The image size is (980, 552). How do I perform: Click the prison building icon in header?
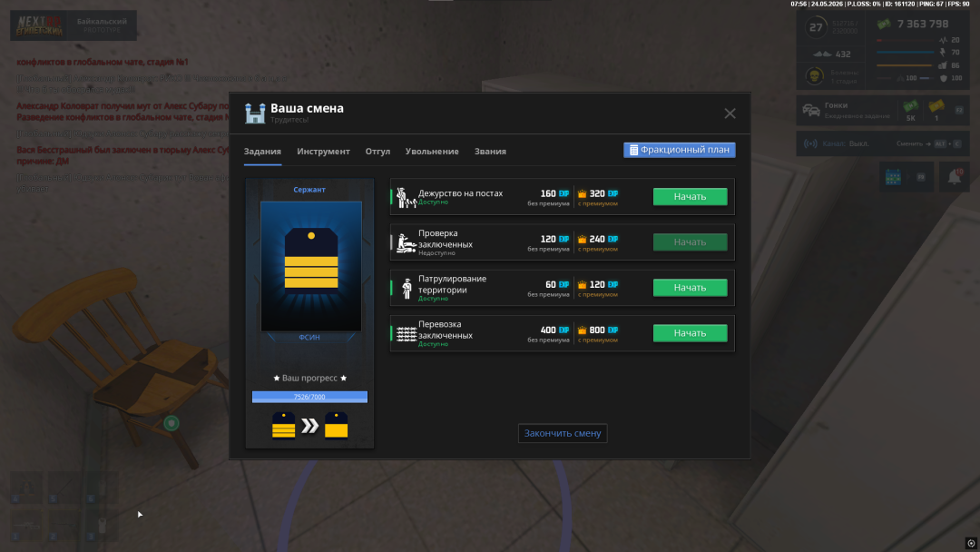pyautogui.click(x=255, y=113)
